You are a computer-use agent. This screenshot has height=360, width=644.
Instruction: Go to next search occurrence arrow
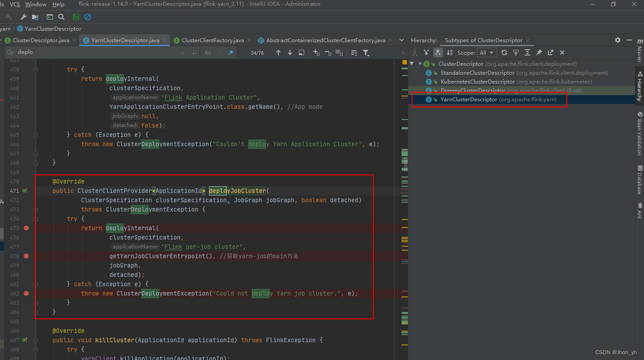[x=290, y=52]
